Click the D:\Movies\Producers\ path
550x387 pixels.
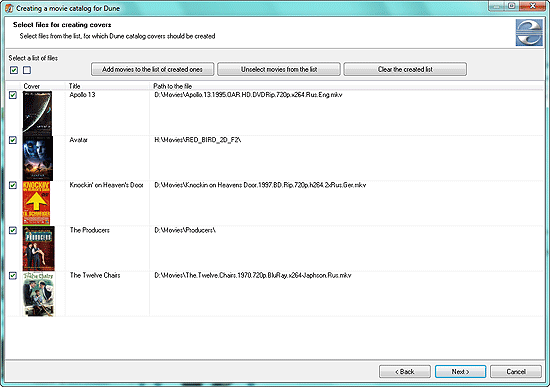[x=185, y=230]
